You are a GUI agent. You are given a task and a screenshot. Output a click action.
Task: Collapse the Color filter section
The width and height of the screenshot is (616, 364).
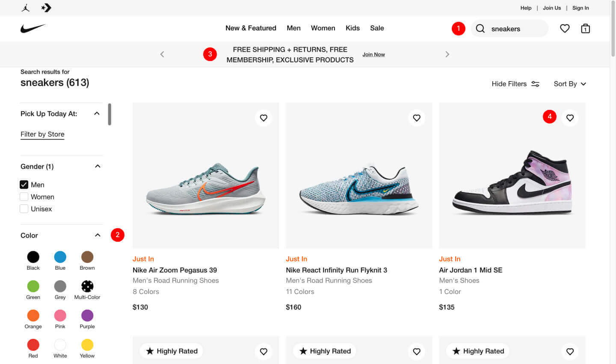pyautogui.click(x=98, y=235)
